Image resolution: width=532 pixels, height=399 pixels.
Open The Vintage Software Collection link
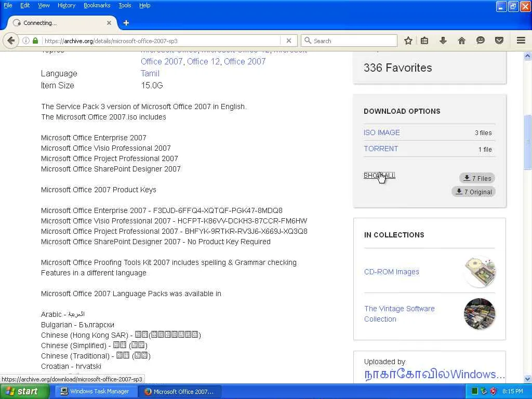(x=400, y=314)
